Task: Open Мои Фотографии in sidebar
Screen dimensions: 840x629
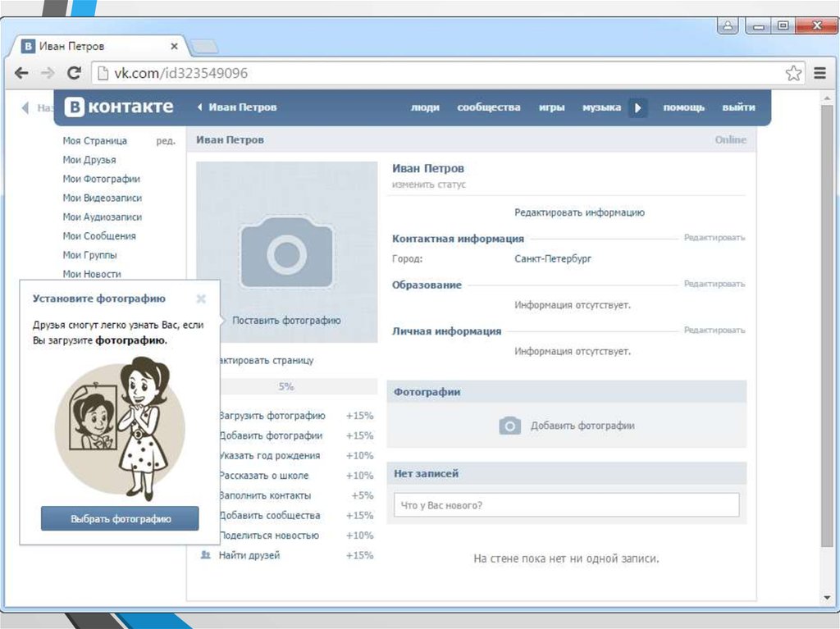Action: pyautogui.click(x=101, y=179)
